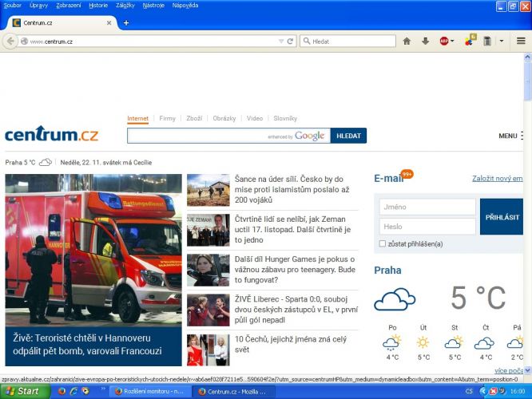
Task: Open the Adblock Plus dropdown arrow
Action: tap(452, 41)
